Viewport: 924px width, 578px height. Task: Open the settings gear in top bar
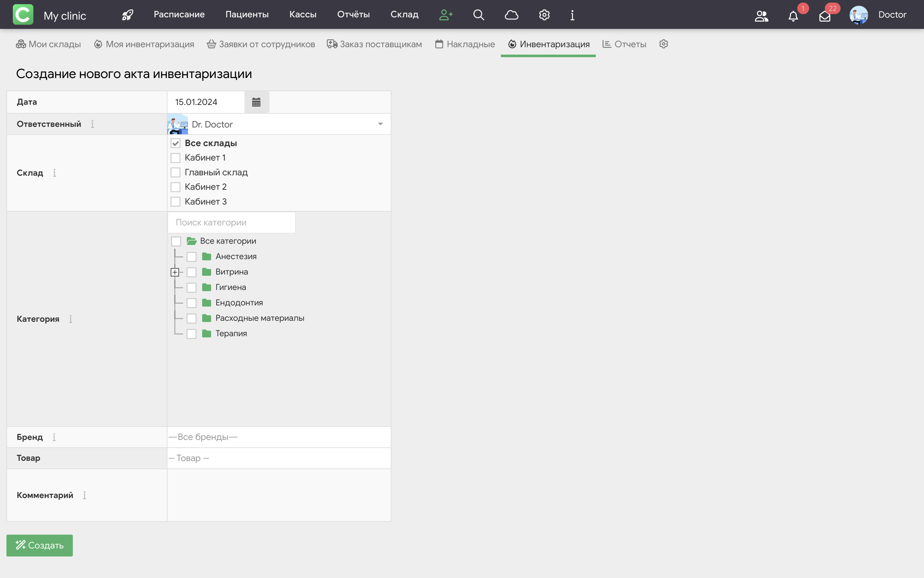(x=544, y=15)
